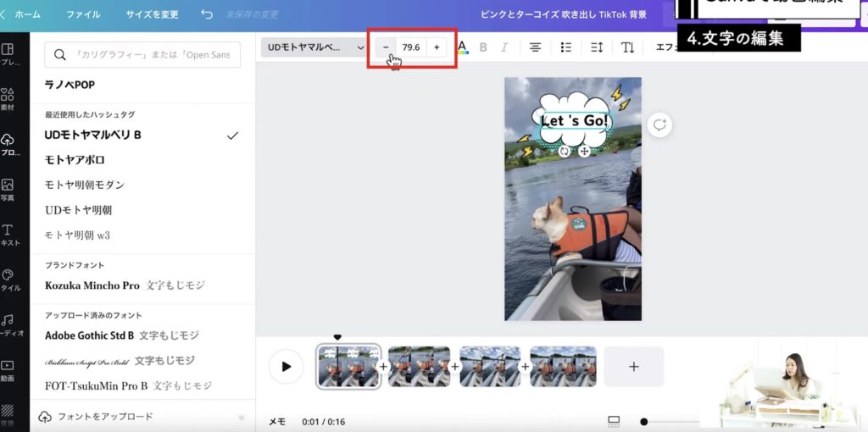The width and height of the screenshot is (868, 432).
Task: Click the add comment bubble icon
Action: 659,125
